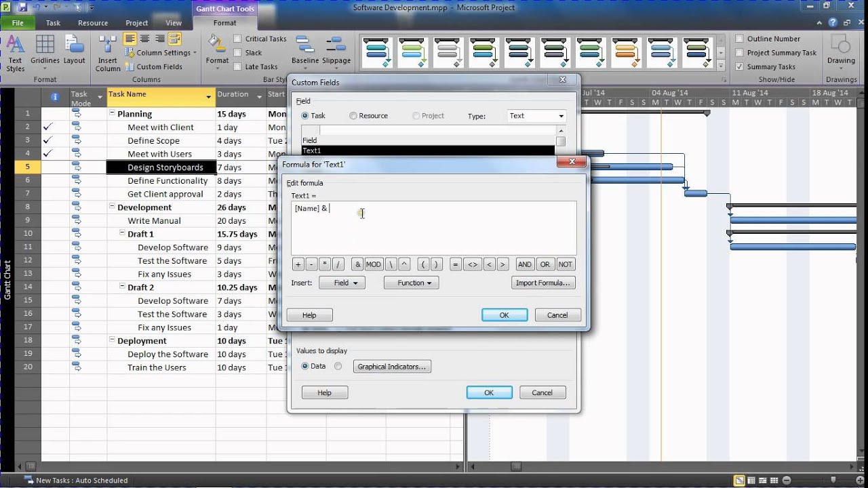This screenshot has width=868, height=488.
Task: Select the Format ribbon tab
Action: (225, 22)
